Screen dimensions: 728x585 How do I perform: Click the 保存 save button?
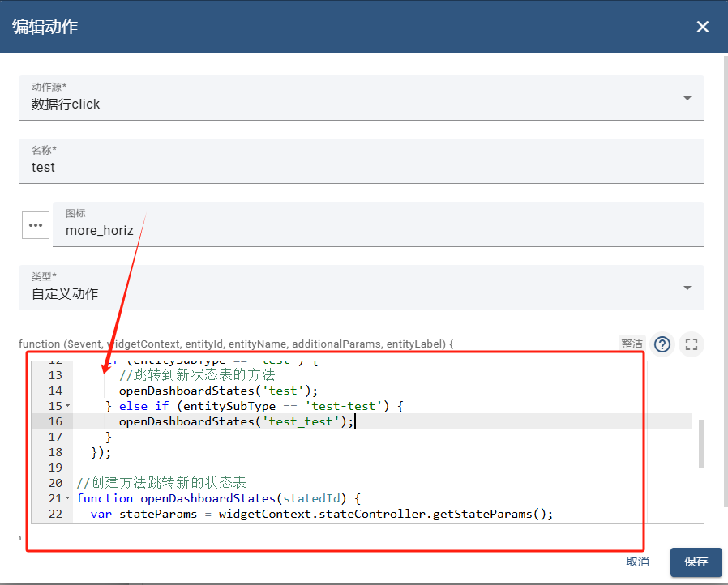[696, 562]
